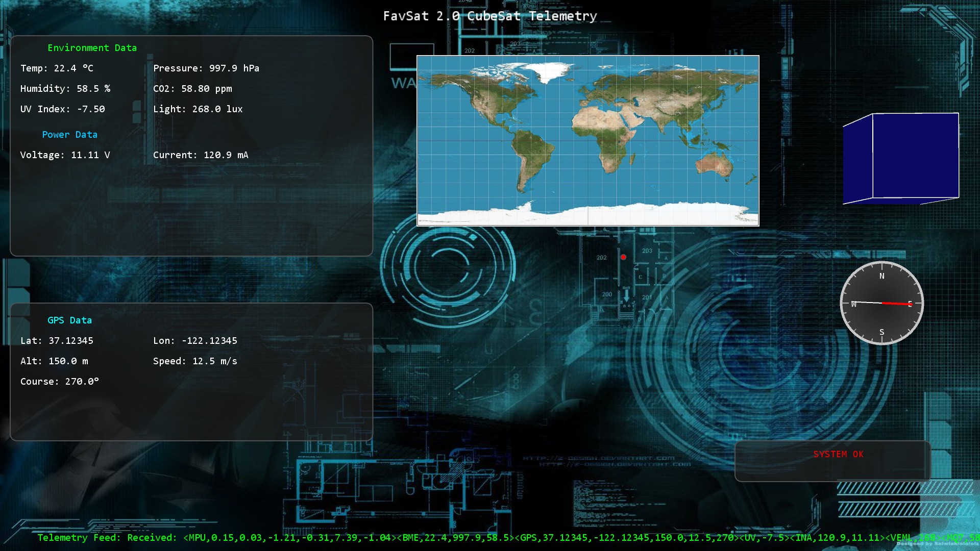The image size is (980, 551).
Task: Click the Current: 120.9 mA reading
Action: 201,155
